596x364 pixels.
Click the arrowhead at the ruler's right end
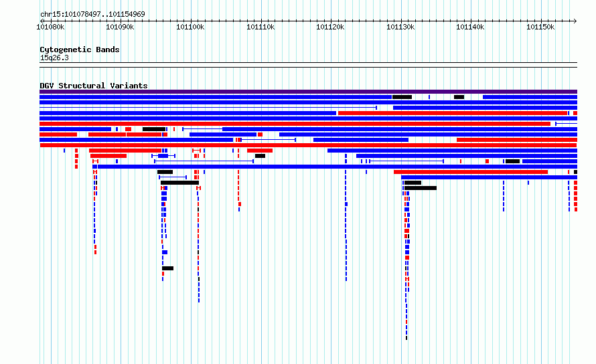[x=575, y=21]
